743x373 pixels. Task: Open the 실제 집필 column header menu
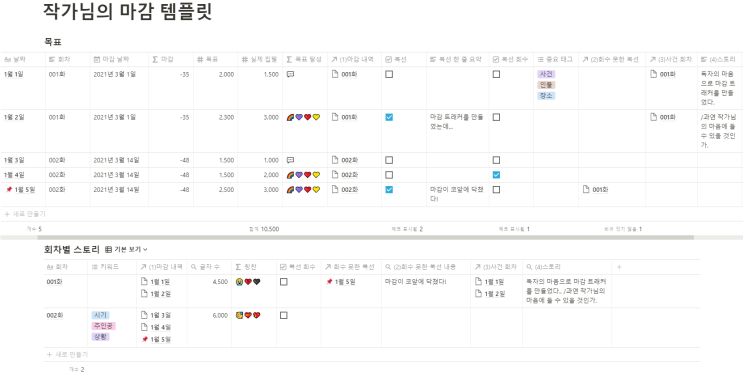(260, 59)
